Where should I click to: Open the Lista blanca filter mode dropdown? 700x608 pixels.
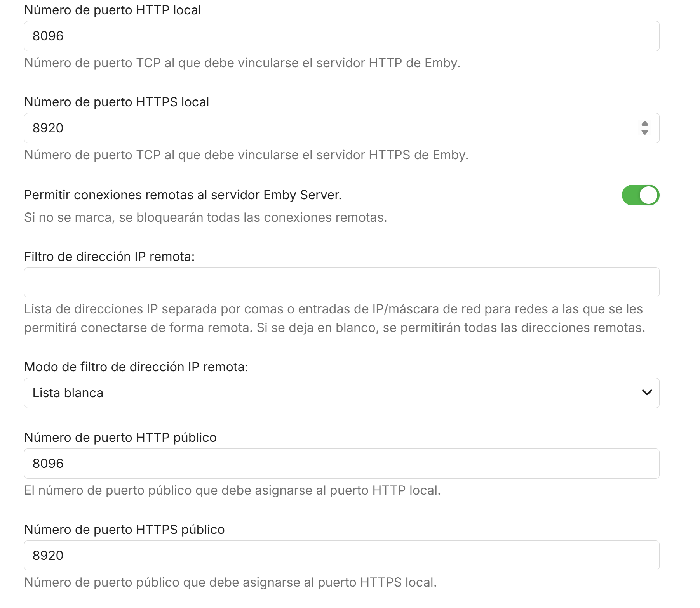pyautogui.click(x=334, y=393)
